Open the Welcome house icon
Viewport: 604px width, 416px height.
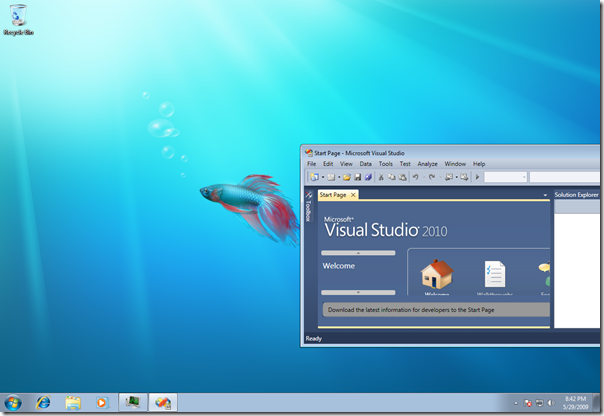click(436, 274)
